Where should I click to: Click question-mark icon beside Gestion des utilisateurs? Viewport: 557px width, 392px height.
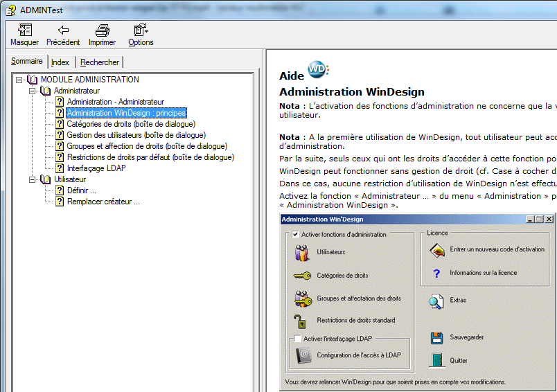pos(60,135)
